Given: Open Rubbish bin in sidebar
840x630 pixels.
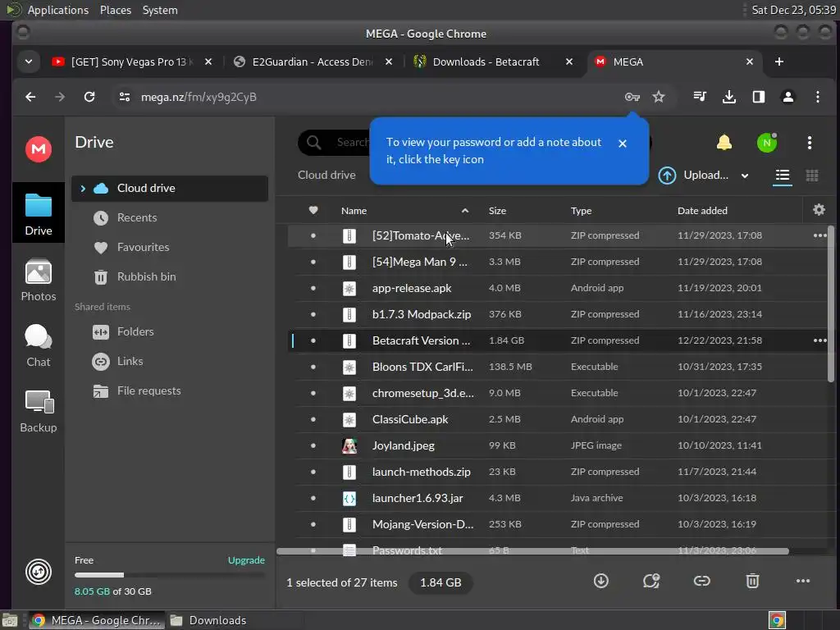Looking at the screenshot, I should [169, 276].
